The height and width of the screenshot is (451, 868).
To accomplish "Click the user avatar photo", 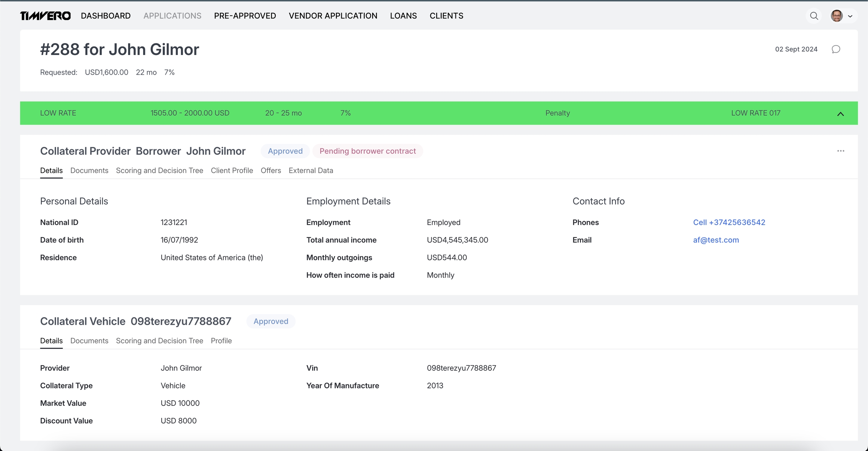I will pos(836,16).
